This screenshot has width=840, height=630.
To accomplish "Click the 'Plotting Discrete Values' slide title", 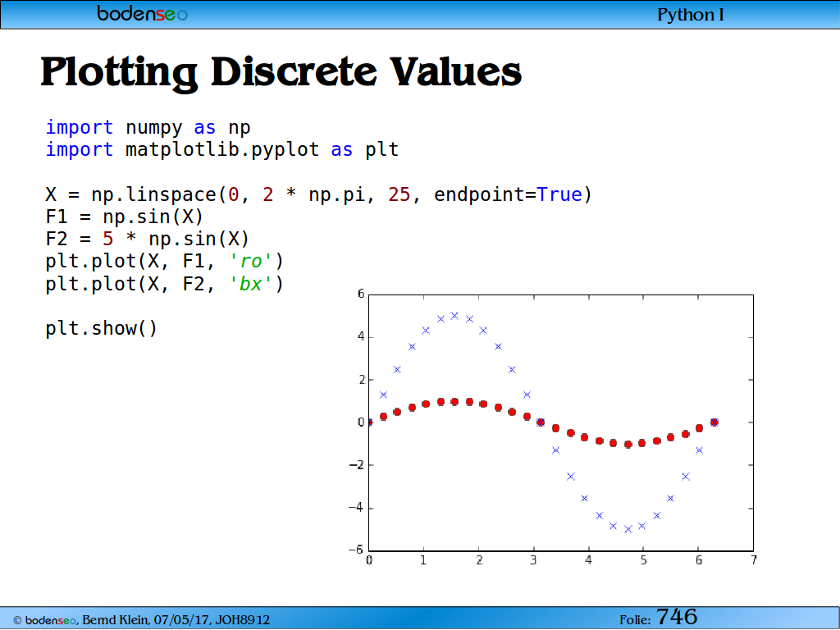I will click(x=281, y=72).
